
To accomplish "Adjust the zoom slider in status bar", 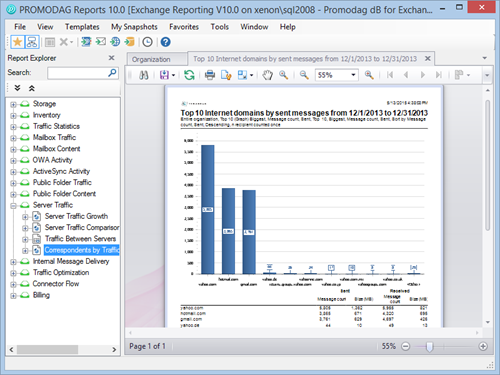I will [430, 347].
